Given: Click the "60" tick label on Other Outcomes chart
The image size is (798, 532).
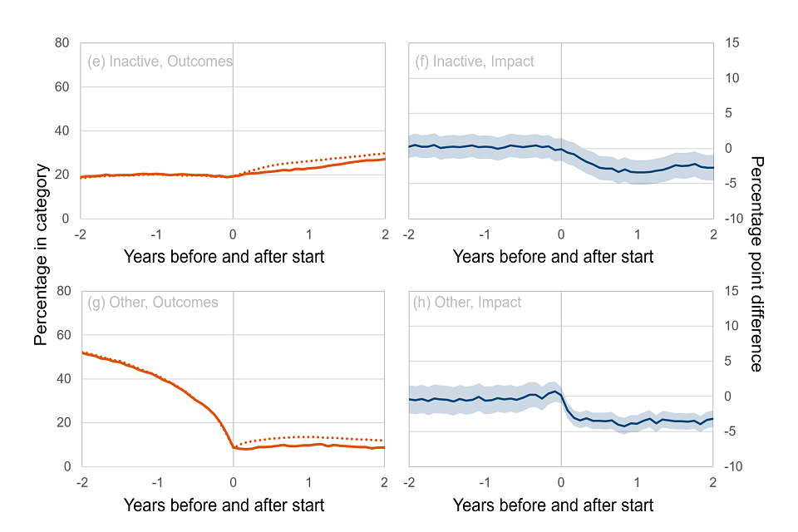Looking at the screenshot, I should click(x=61, y=335).
